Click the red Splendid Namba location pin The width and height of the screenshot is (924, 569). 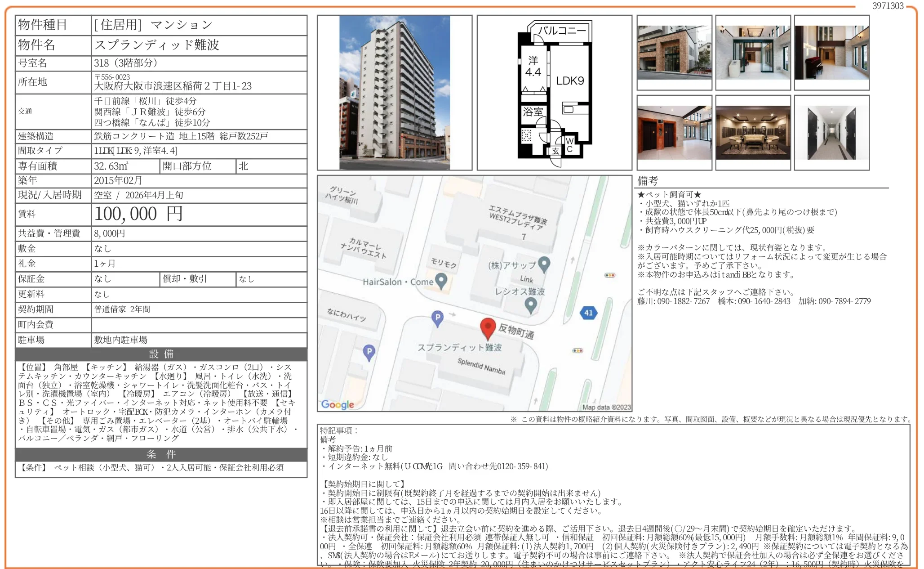(488, 328)
